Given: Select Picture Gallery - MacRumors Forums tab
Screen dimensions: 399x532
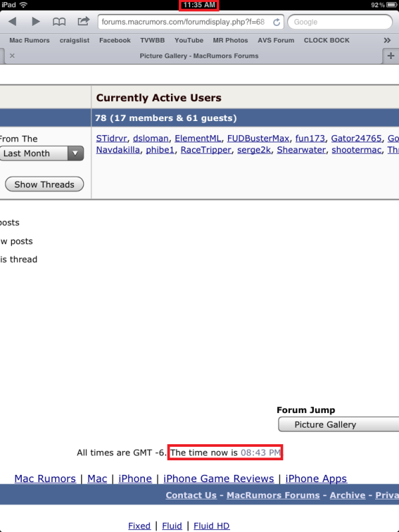Looking at the screenshot, I should coord(199,56).
